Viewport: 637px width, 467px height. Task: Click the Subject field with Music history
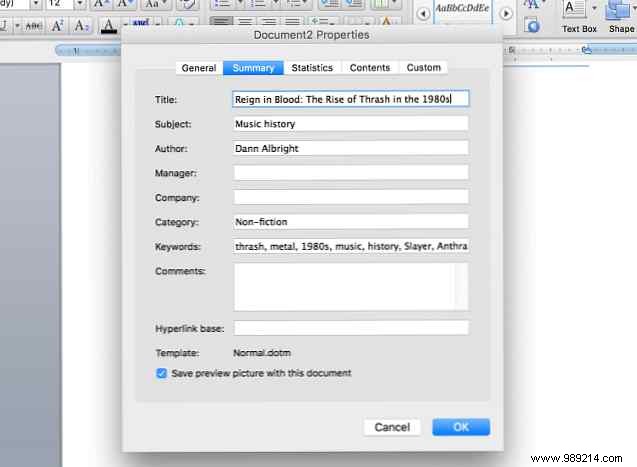point(351,124)
